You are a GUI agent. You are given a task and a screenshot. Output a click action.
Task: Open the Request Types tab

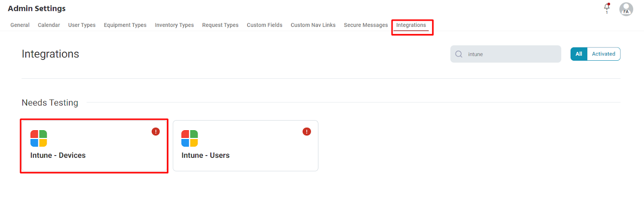[x=220, y=25]
